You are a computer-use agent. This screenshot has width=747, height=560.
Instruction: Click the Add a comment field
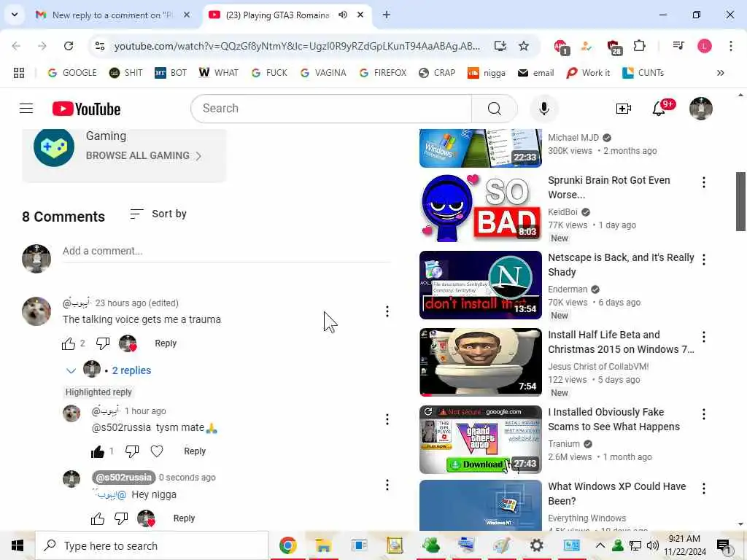(227, 252)
